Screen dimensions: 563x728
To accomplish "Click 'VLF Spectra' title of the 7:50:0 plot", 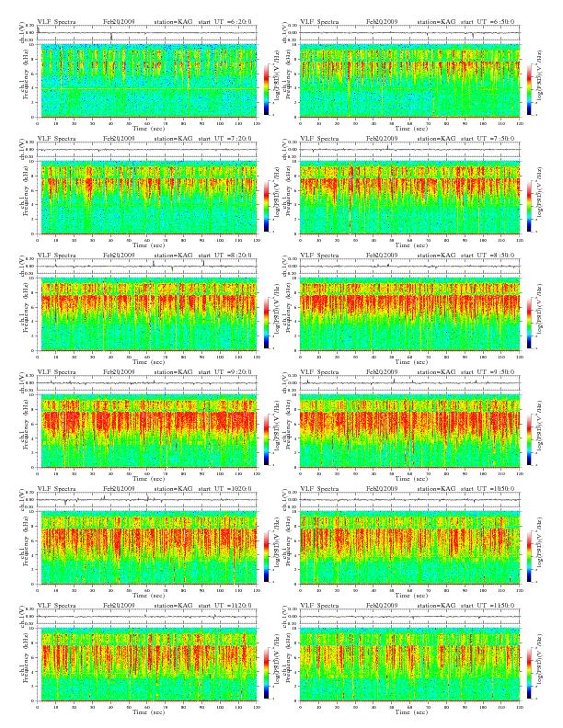I will [x=319, y=139].
